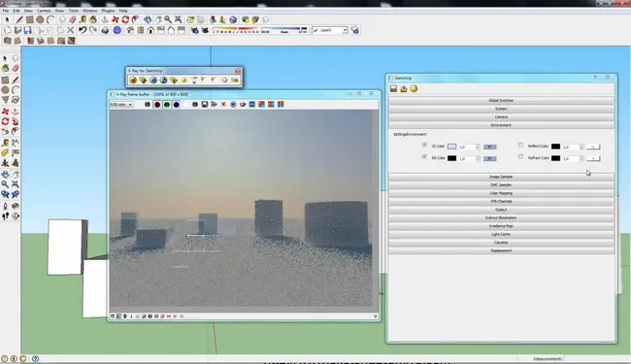Open the Edit menu
Image resolution: width=631 pixels, height=364 pixels.
click(x=17, y=11)
